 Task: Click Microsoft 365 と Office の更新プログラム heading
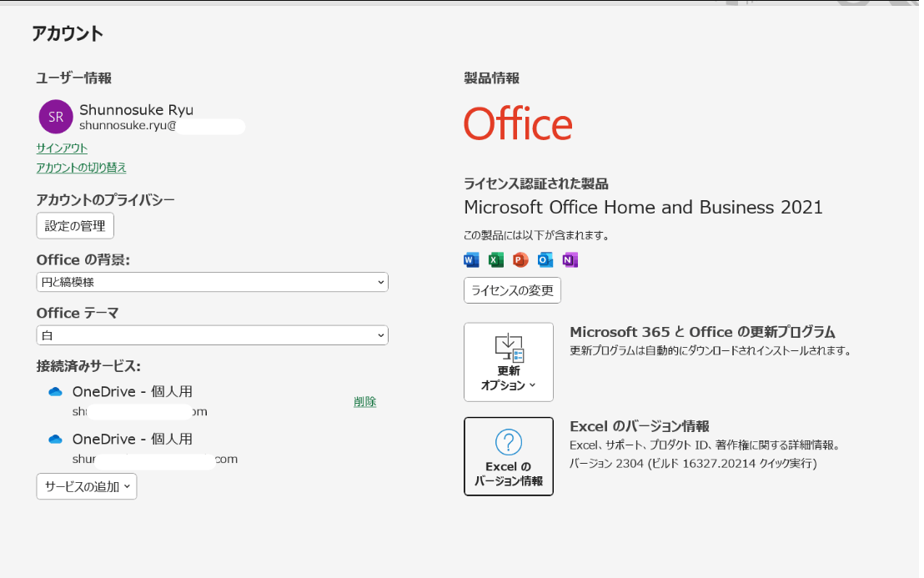point(702,332)
